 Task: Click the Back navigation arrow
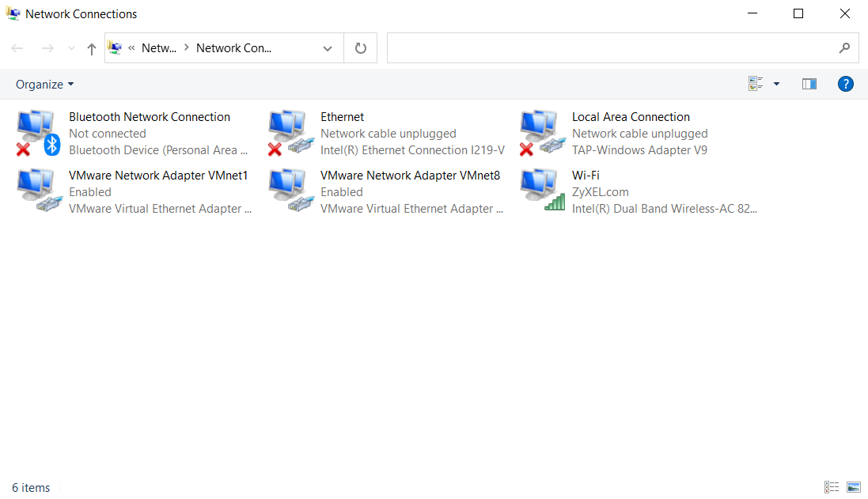click(17, 48)
